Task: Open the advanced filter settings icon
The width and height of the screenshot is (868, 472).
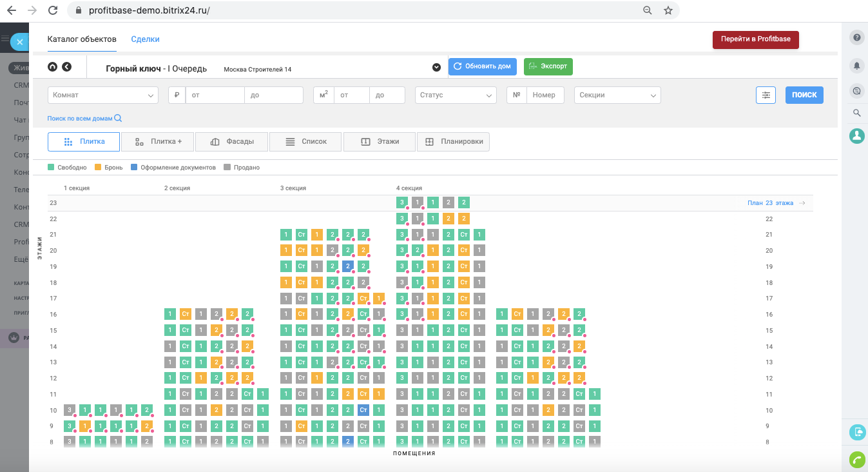Action: (766, 95)
